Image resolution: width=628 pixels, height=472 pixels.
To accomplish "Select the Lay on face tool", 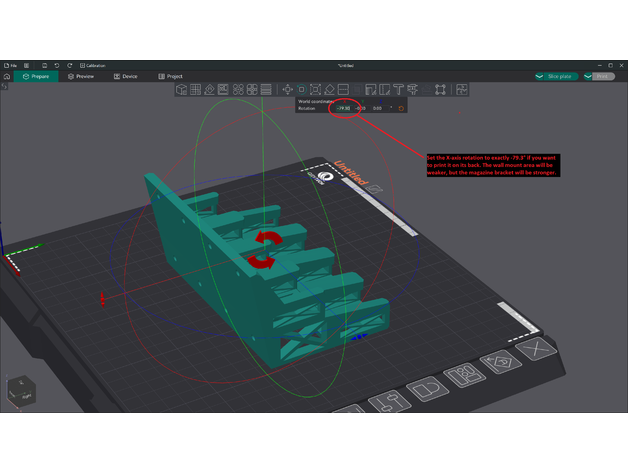I will click(329, 90).
